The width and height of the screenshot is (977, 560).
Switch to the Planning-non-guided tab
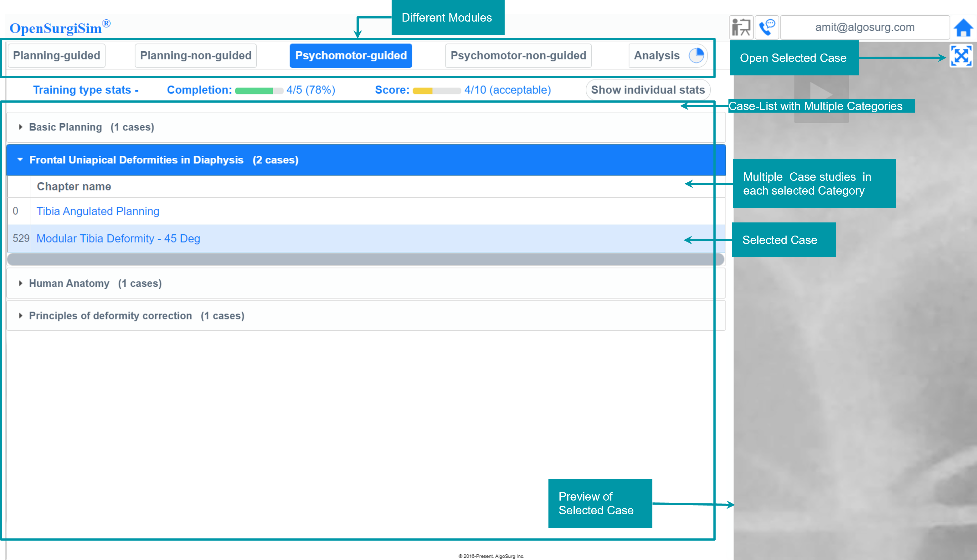tap(195, 56)
